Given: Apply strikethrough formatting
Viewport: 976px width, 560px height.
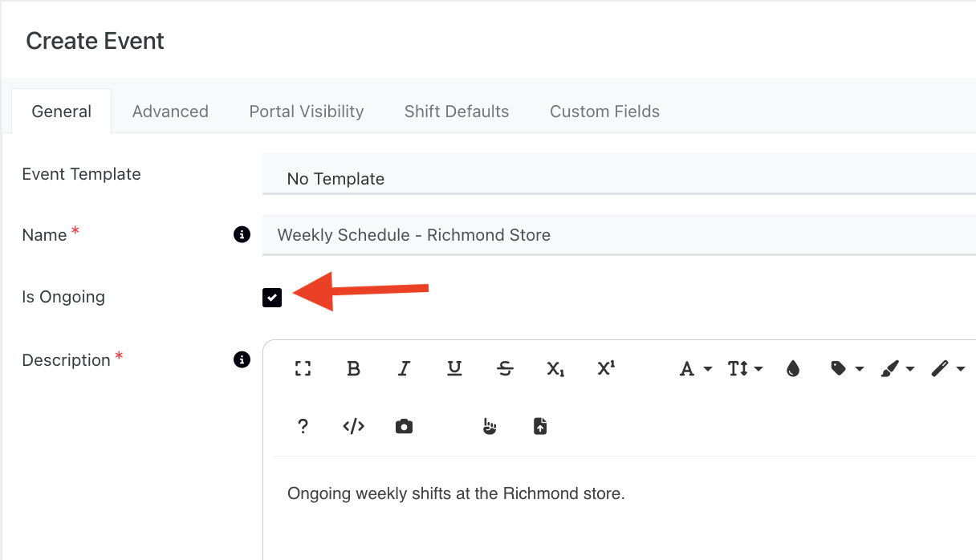Looking at the screenshot, I should click(505, 368).
